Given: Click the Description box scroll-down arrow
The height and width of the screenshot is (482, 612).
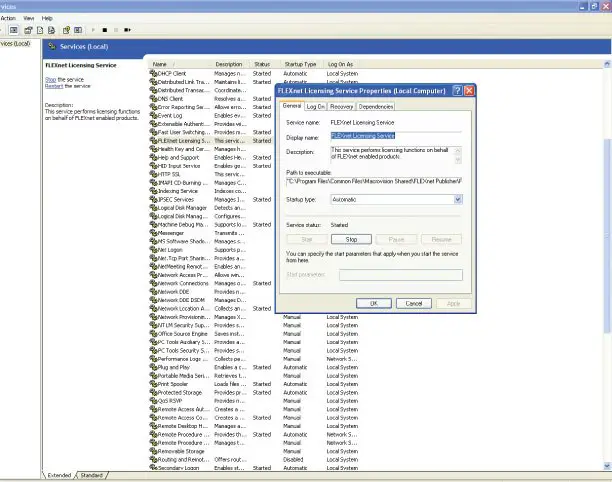Looking at the screenshot, I should (458, 160).
